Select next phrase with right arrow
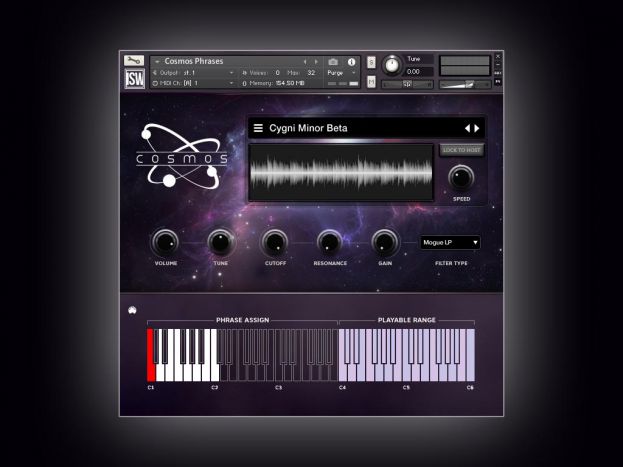The width and height of the screenshot is (623, 467). (477, 128)
